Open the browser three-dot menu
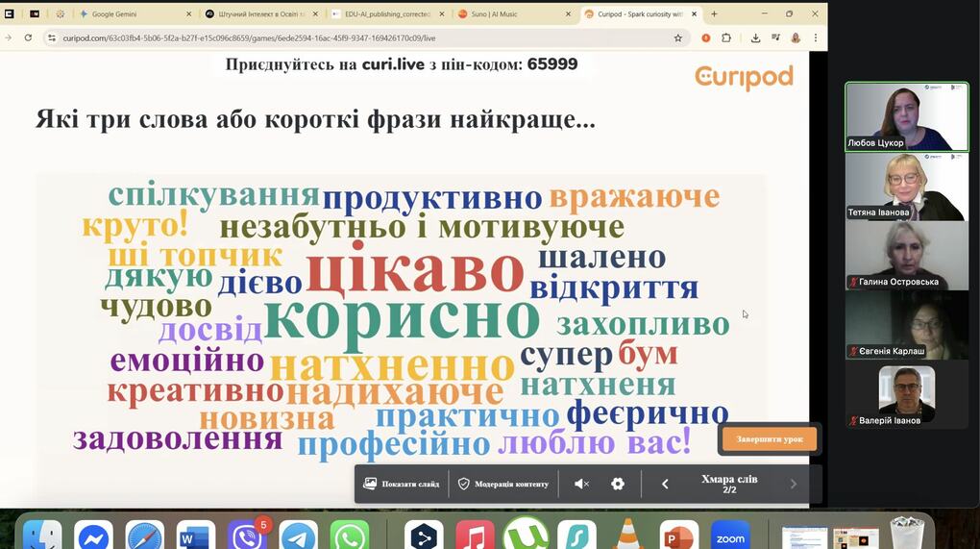980x549 pixels. coord(816,37)
